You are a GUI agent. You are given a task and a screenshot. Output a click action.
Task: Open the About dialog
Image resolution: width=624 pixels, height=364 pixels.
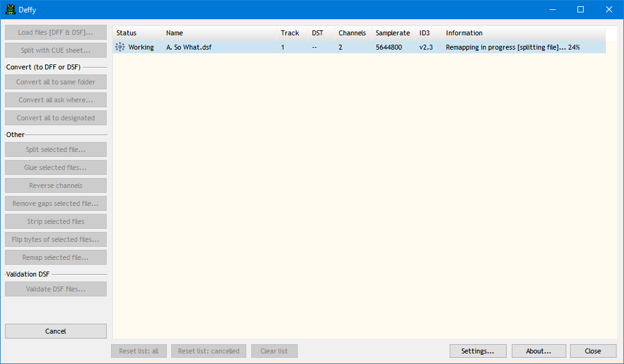(x=538, y=351)
